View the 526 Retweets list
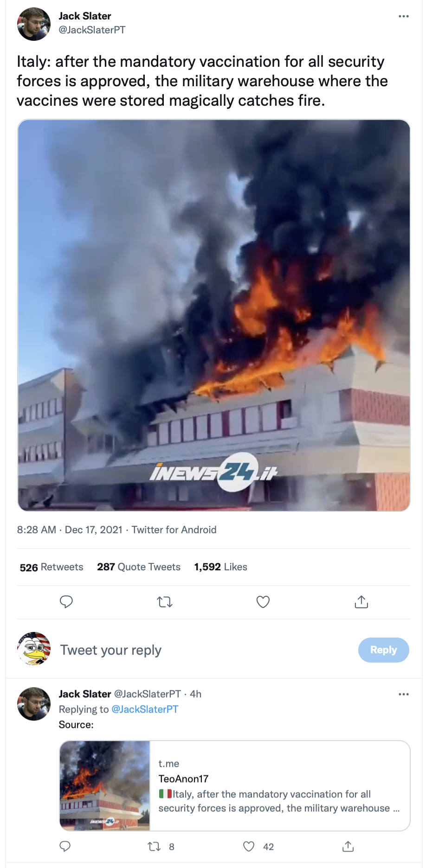Screen dimensions: 426x868 (52, 567)
